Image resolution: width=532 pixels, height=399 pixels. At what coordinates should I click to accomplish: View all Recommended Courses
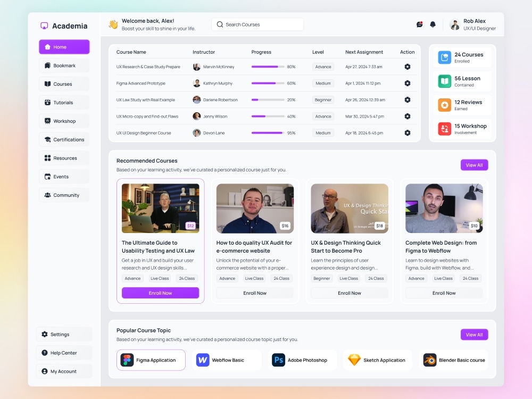point(474,165)
